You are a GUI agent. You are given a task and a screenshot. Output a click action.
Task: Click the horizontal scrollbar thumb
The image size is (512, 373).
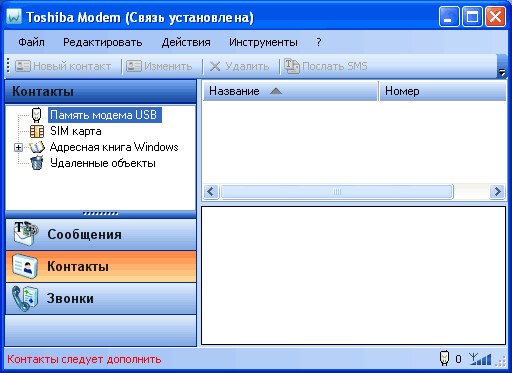(337, 192)
